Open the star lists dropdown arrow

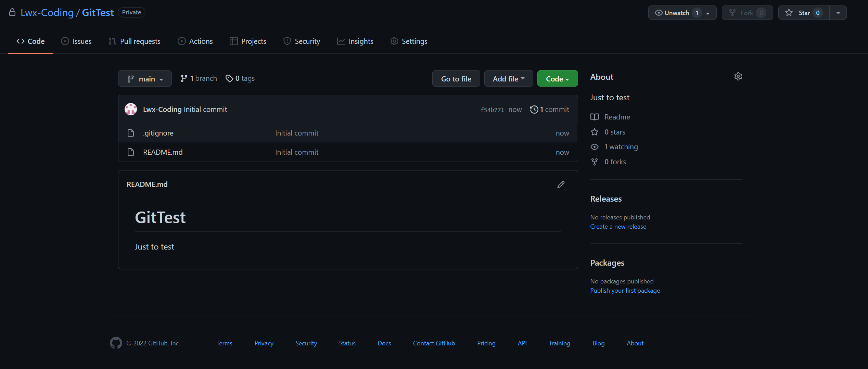[838, 13]
